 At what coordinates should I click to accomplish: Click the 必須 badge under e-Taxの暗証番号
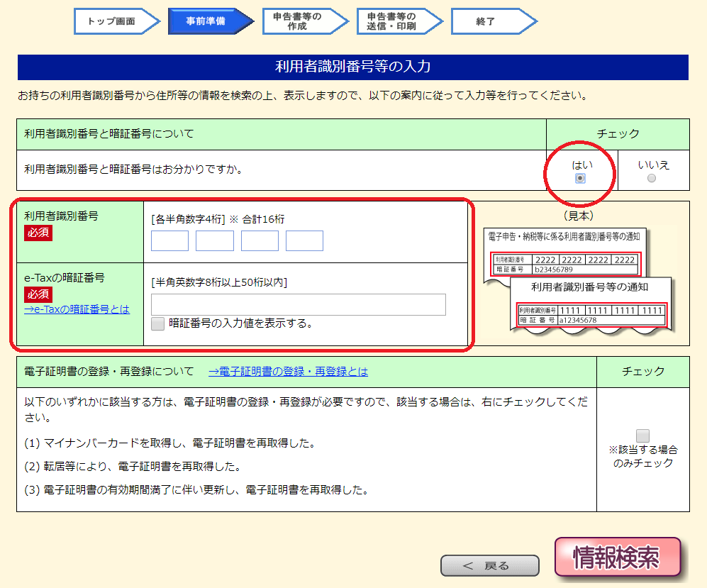click(x=38, y=294)
